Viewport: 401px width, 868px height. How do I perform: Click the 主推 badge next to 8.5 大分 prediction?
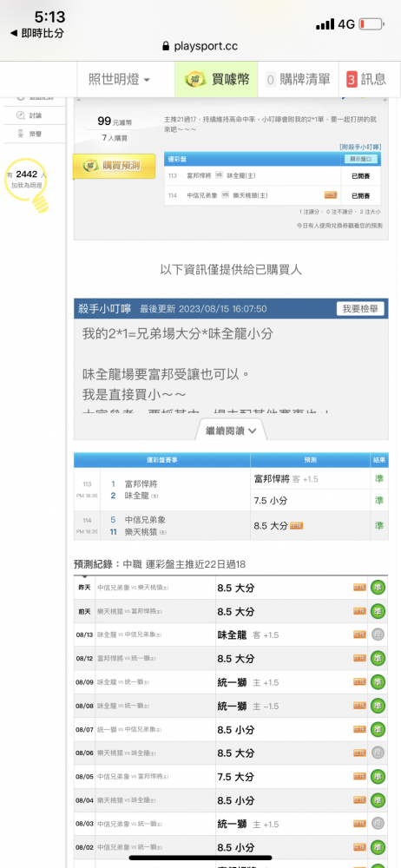(x=297, y=526)
